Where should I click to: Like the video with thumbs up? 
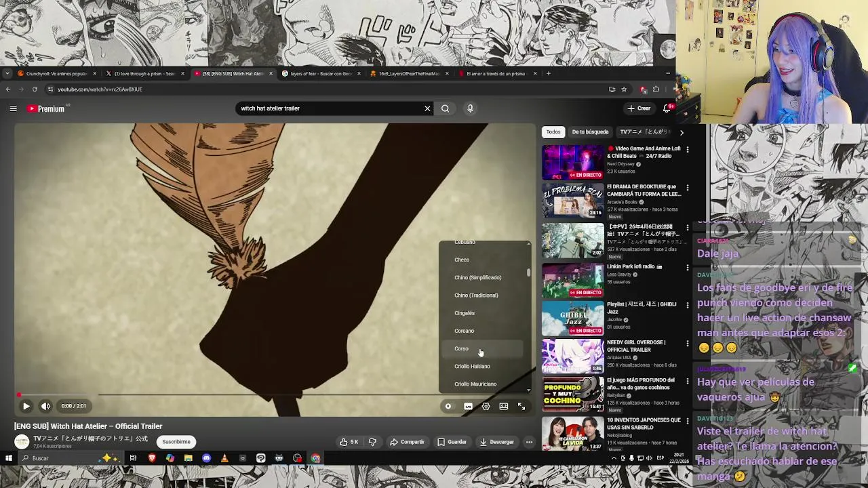click(x=349, y=442)
